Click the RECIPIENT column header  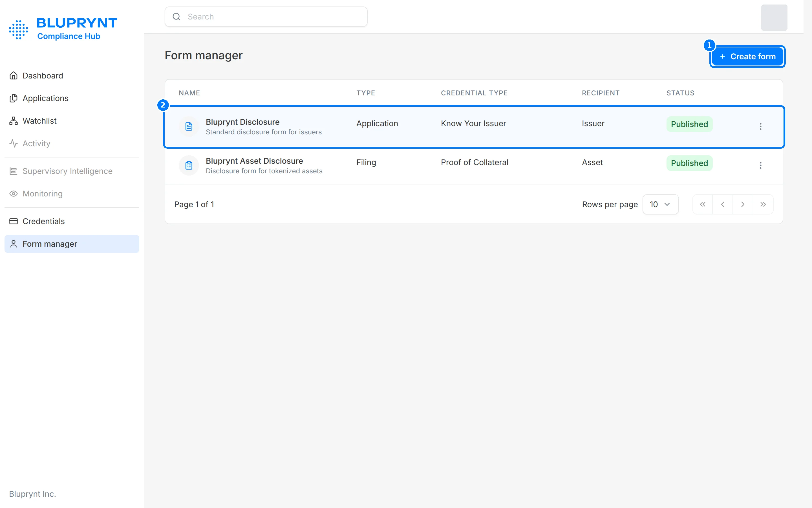(601, 93)
